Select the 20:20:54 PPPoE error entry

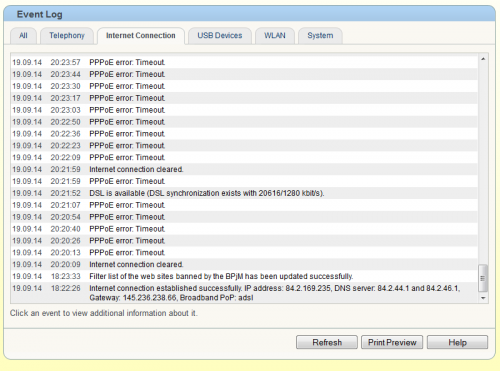(244, 217)
